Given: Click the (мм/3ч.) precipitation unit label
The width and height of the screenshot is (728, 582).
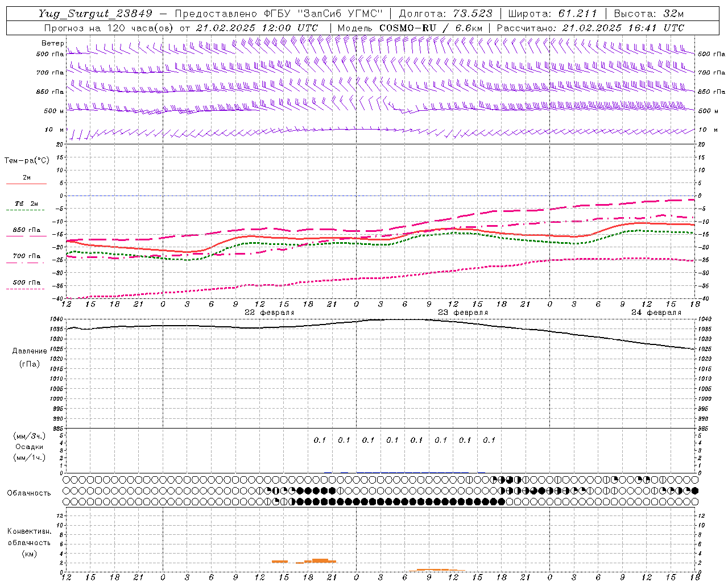Looking at the screenshot, I should click(30, 436).
